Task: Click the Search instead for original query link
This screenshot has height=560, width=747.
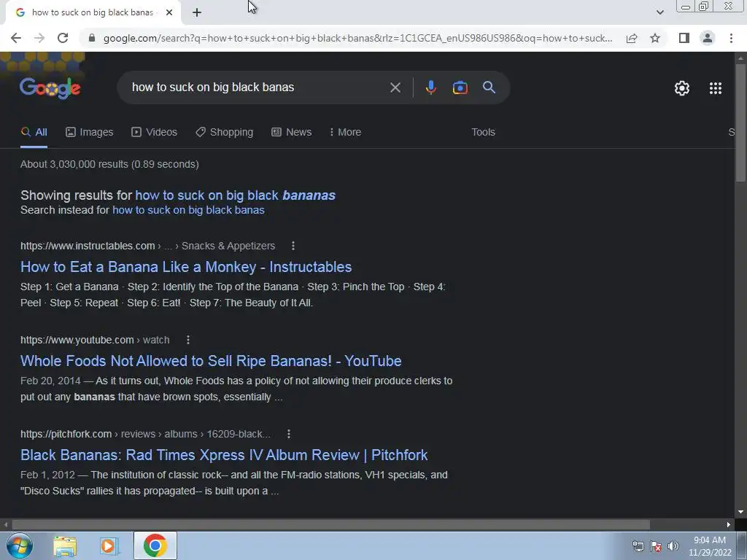Action: point(188,210)
